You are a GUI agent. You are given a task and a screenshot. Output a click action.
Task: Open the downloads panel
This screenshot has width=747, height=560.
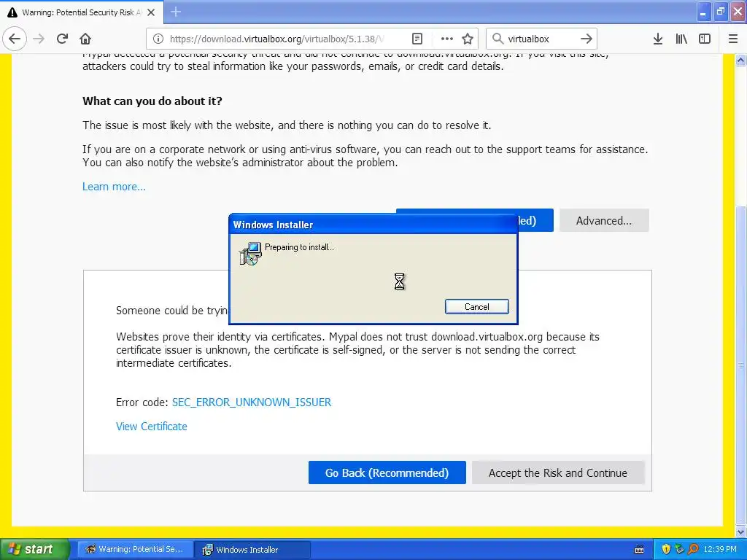pyautogui.click(x=658, y=39)
